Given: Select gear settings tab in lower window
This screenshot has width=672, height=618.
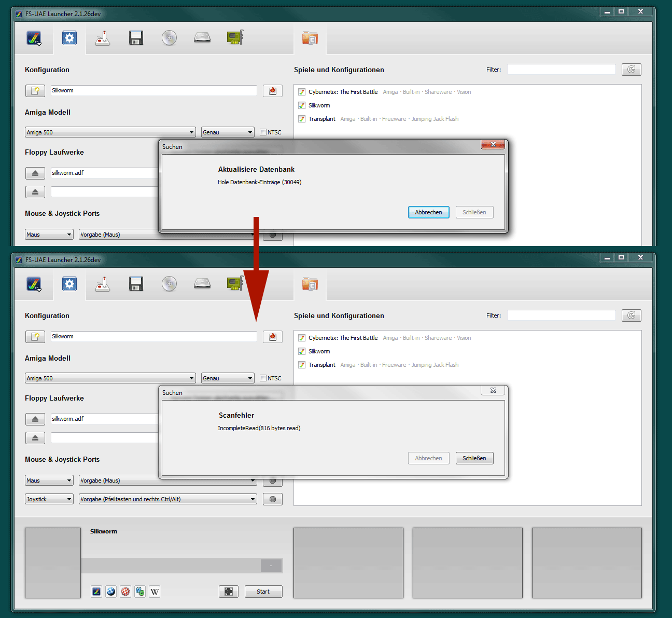Looking at the screenshot, I should point(69,284).
